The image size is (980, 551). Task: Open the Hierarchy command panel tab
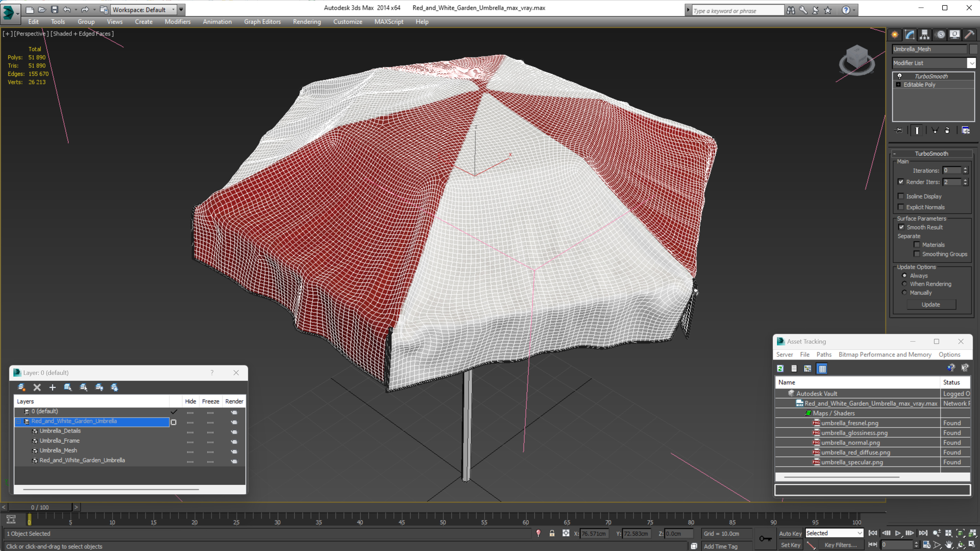[924, 35]
